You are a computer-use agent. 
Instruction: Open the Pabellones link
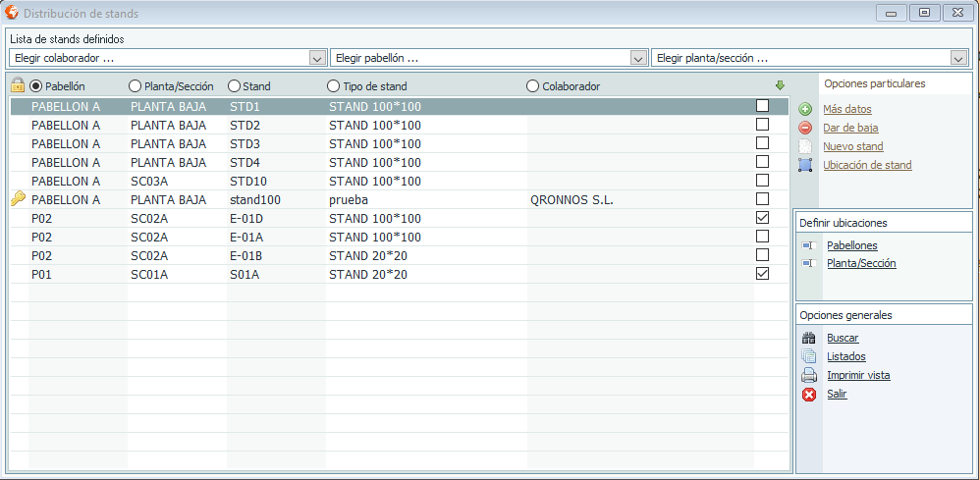click(851, 245)
